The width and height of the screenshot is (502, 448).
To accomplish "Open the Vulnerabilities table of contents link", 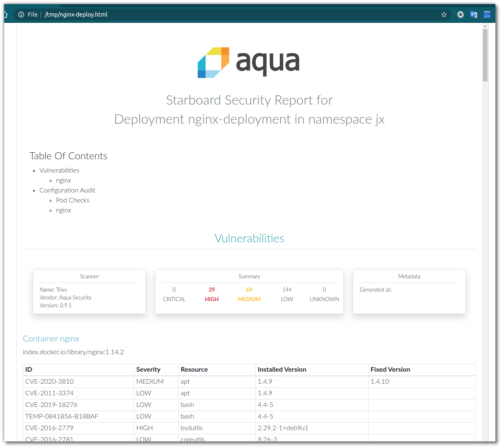I will (59, 170).
